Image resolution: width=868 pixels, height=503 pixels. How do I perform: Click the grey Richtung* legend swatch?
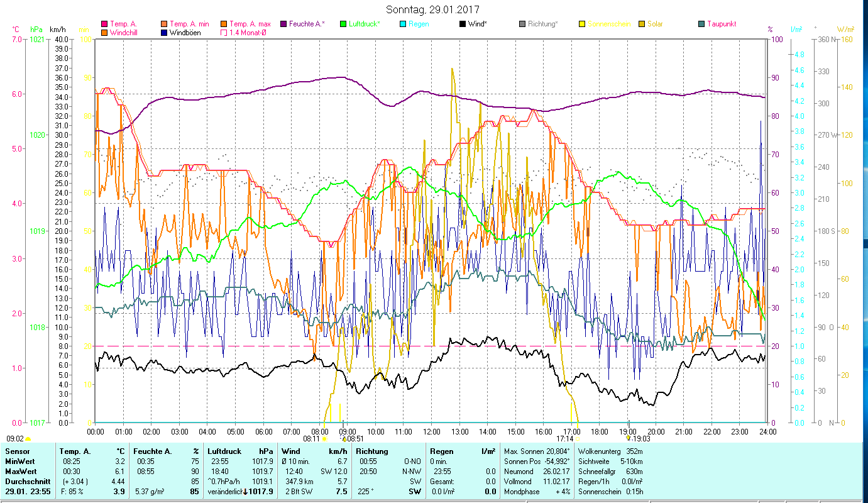(522, 25)
